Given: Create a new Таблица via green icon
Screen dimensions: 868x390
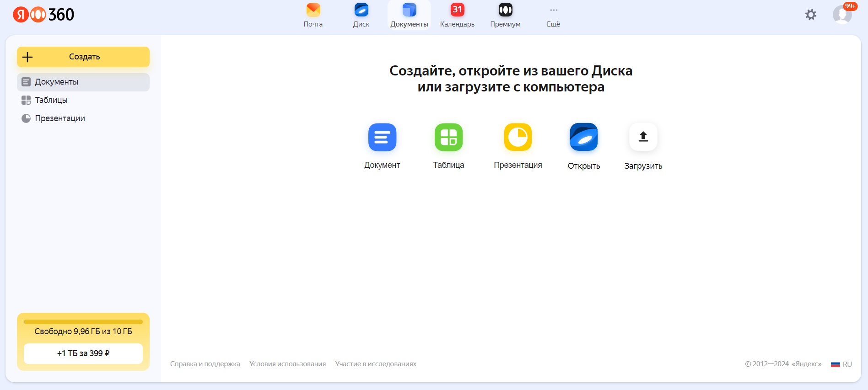Looking at the screenshot, I should (x=448, y=137).
